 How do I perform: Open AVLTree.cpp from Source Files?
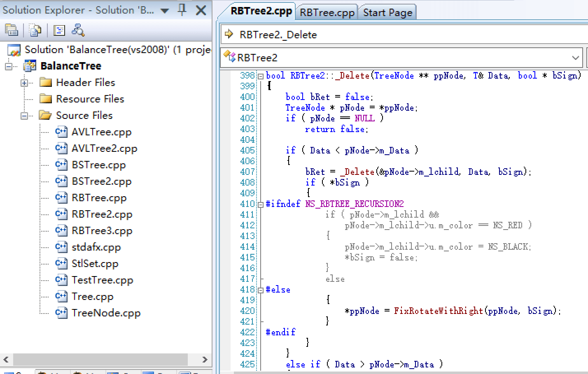coord(102,132)
